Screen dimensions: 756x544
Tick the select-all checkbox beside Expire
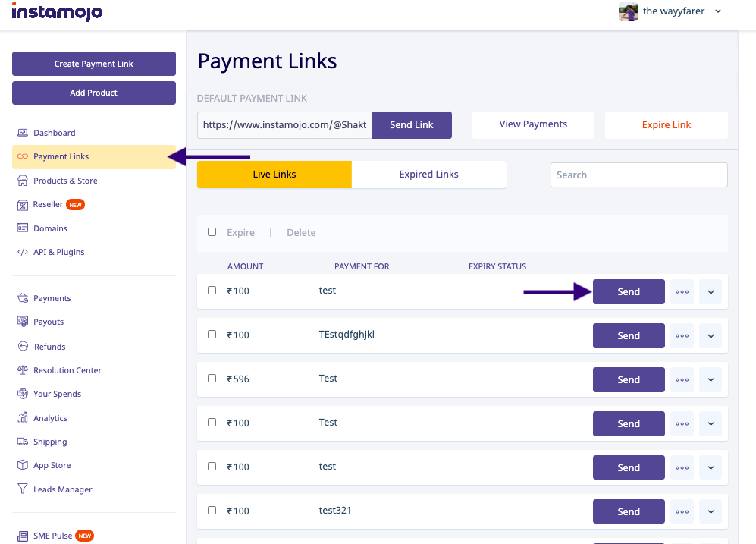pyautogui.click(x=212, y=232)
